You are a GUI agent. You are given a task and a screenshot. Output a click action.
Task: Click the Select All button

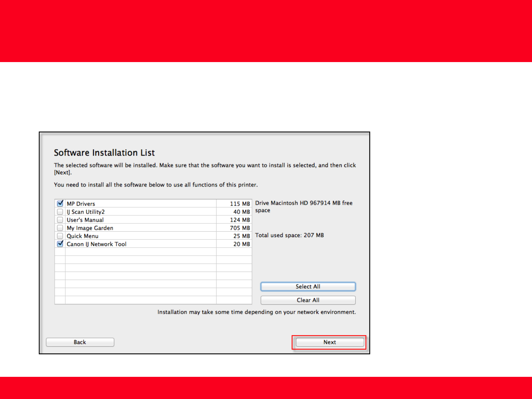tap(308, 287)
